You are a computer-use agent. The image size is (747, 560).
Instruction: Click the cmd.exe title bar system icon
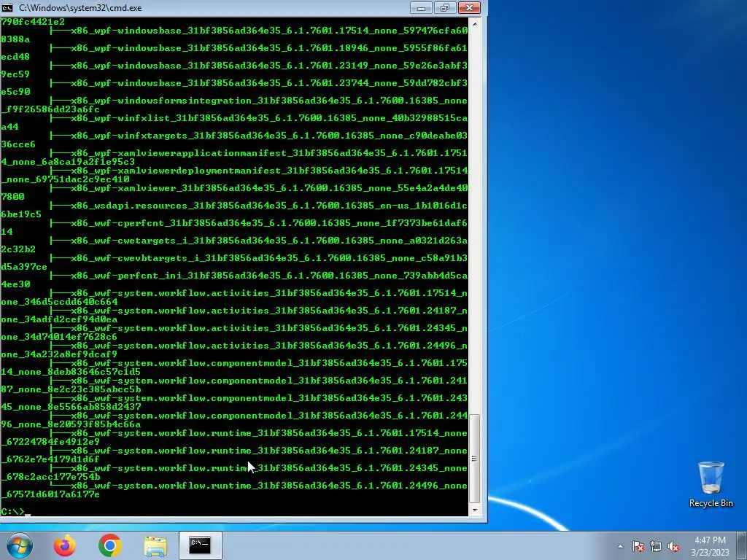pyautogui.click(x=7, y=7)
